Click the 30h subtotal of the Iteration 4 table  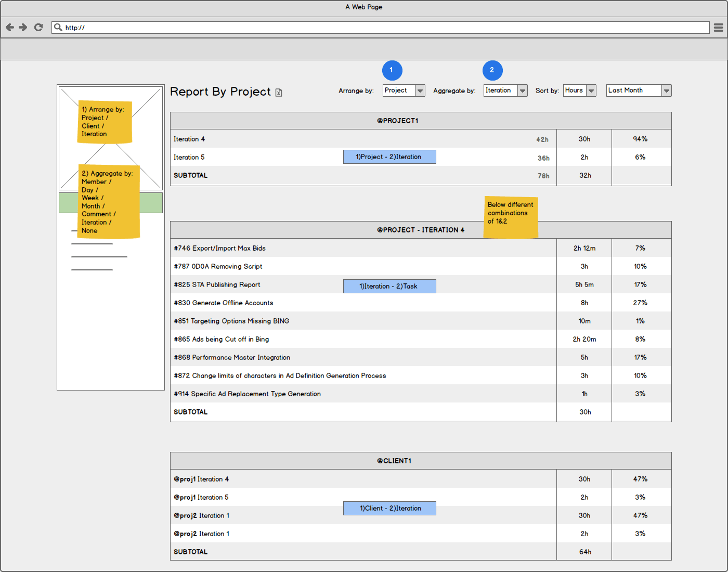585,412
